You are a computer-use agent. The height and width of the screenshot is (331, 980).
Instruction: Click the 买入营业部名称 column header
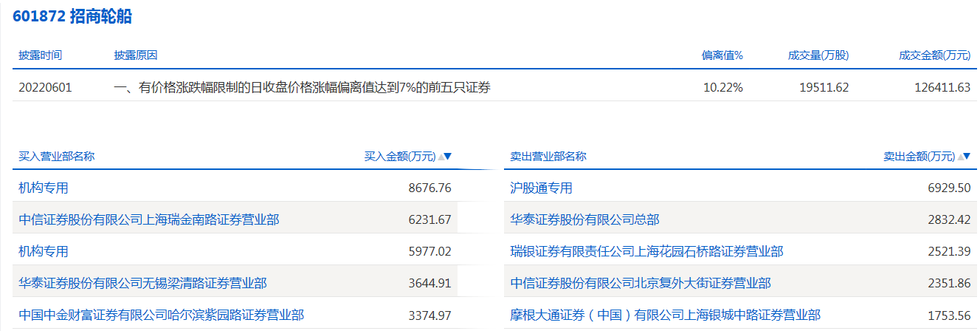point(56,157)
